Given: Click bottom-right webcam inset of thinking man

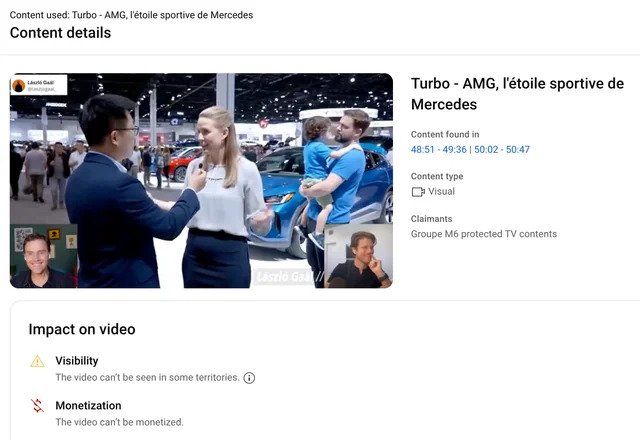Looking at the screenshot, I should pyautogui.click(x=358, y=256).
